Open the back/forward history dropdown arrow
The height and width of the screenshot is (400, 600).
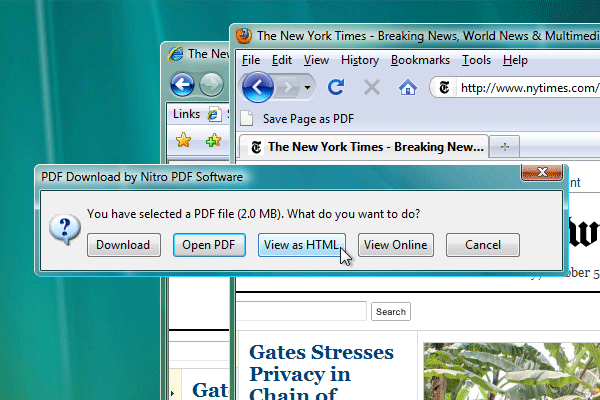[x=308, y=88]
